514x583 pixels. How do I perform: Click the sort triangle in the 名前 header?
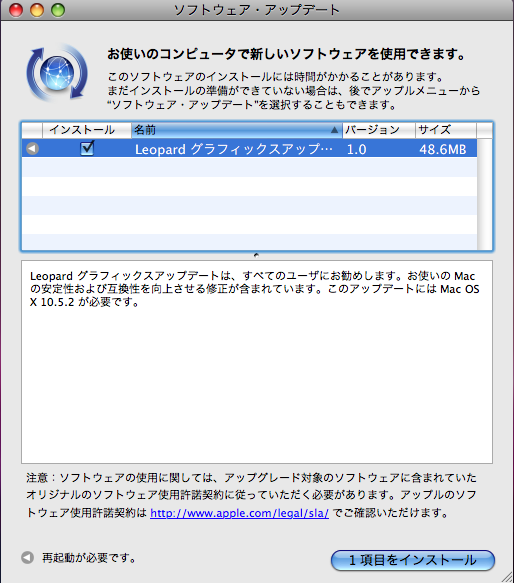334,130
